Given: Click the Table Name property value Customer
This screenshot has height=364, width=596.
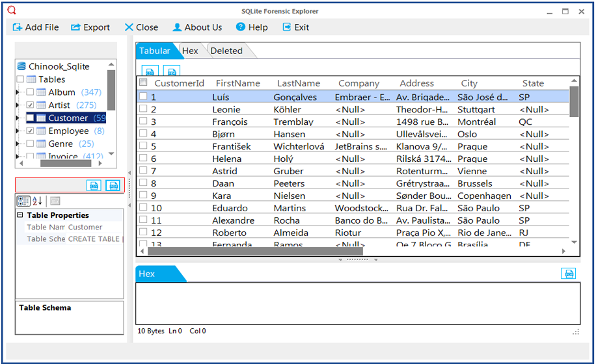Looking at the screenshot, I should click(85, 227).
